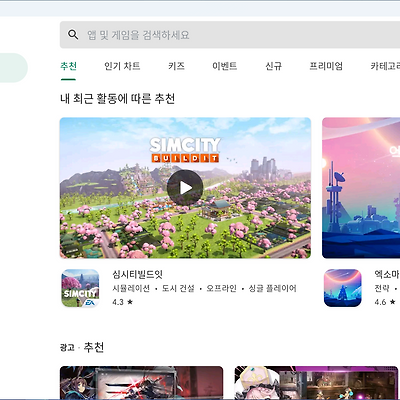Switch to the 인기 차트 tab
Viewport: 400px width, 400px height.
click(x=122, y=66)
